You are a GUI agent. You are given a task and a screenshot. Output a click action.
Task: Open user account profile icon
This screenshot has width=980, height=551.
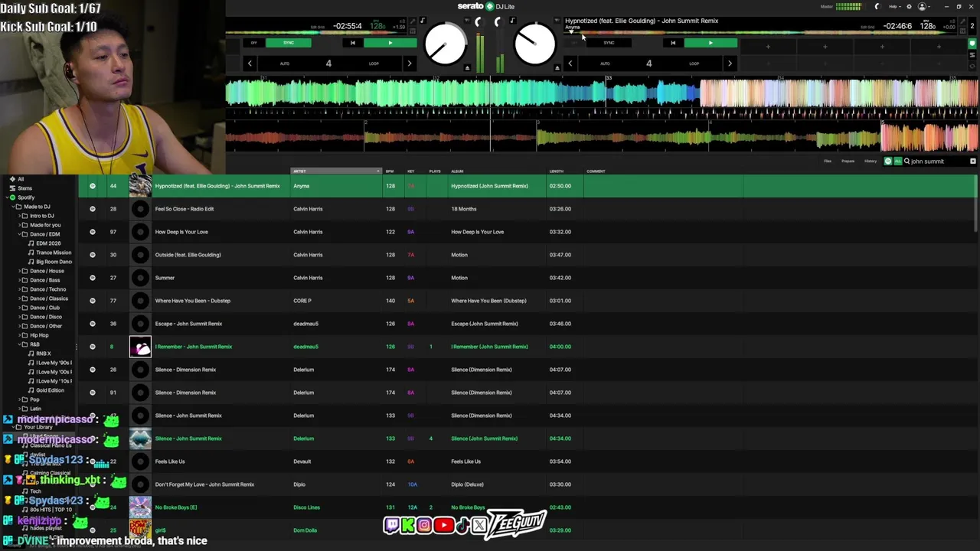point(922,7)
